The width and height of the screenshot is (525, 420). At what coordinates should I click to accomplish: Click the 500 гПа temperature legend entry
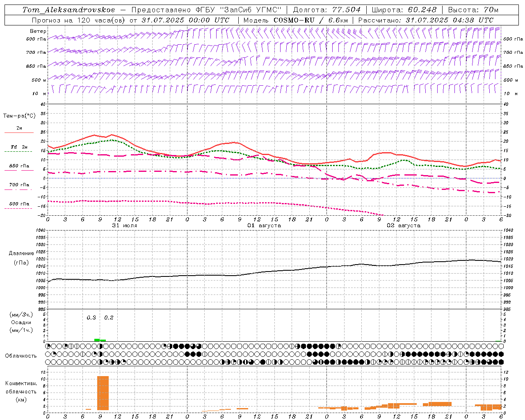(19, 204)
